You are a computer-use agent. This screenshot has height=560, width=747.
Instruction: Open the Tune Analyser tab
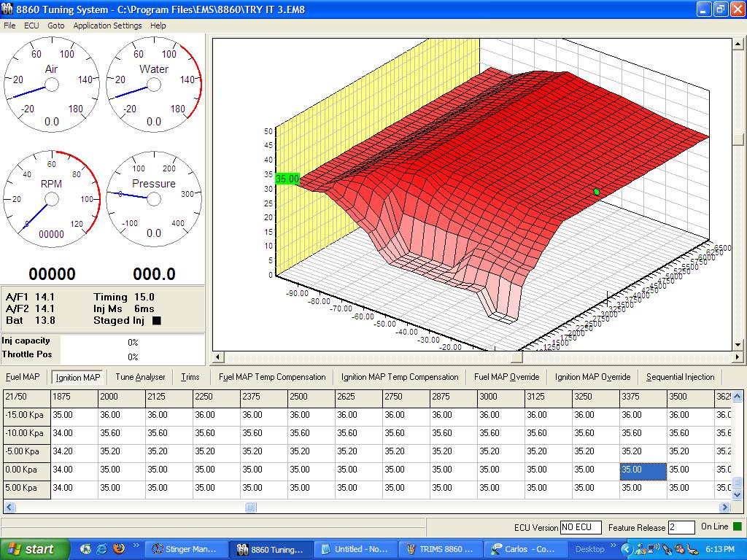pos(140,377)
